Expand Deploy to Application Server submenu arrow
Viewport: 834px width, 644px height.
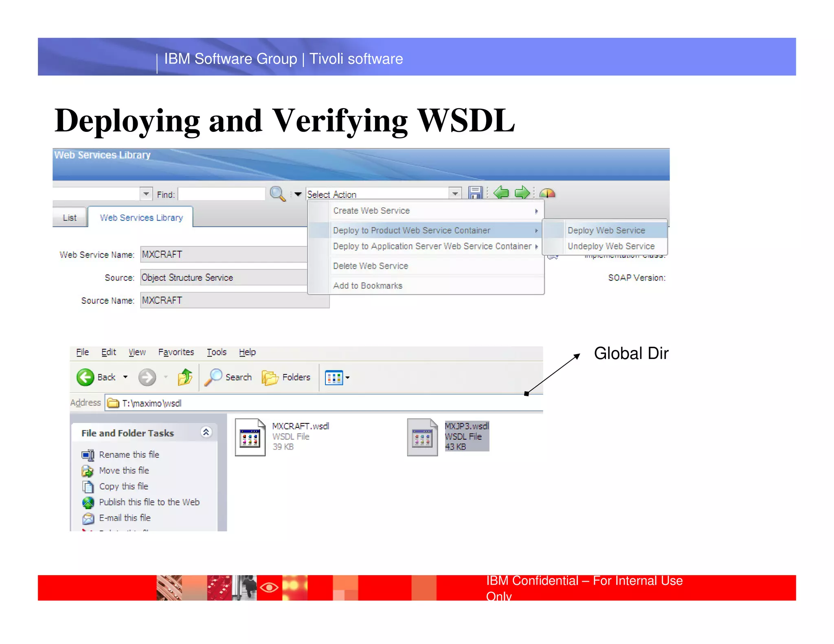[x=536, y=247]
